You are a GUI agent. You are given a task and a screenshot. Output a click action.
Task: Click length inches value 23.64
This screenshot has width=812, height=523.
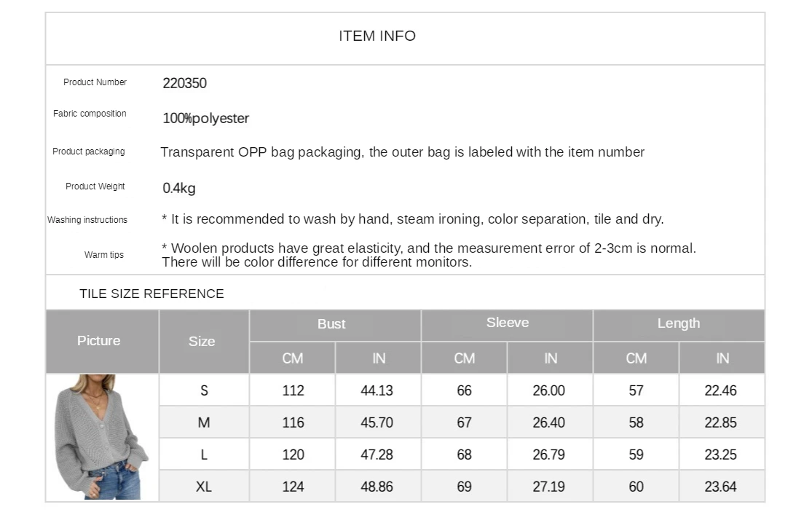click(x=721, y=487)
